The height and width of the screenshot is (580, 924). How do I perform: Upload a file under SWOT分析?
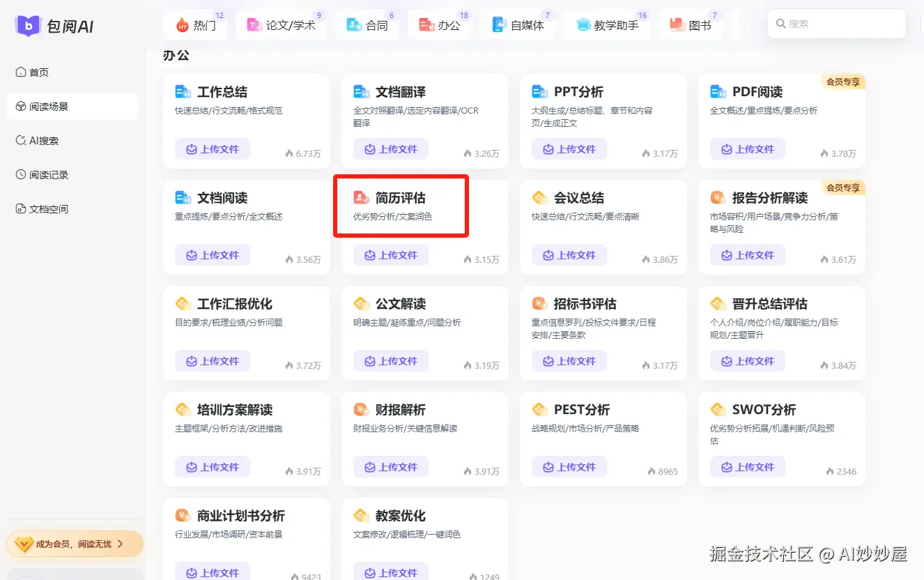tap(748, 467)
